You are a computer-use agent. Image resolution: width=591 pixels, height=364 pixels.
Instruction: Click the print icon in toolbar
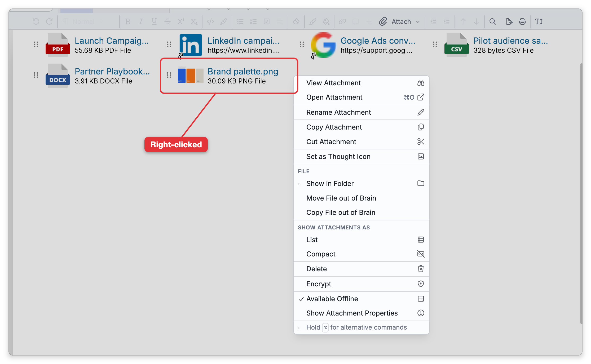point(522,21)
